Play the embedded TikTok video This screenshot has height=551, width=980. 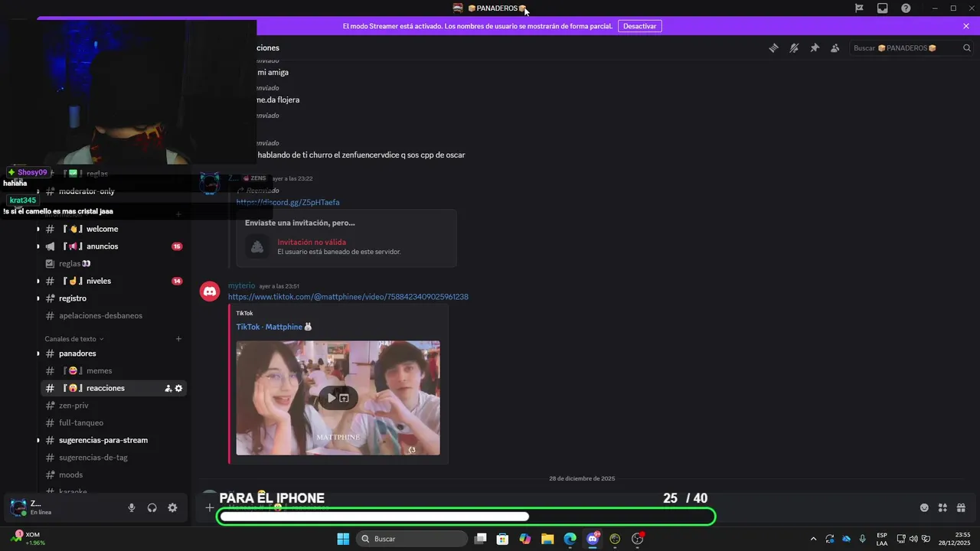pyautogui.click(x=331, y=398)
